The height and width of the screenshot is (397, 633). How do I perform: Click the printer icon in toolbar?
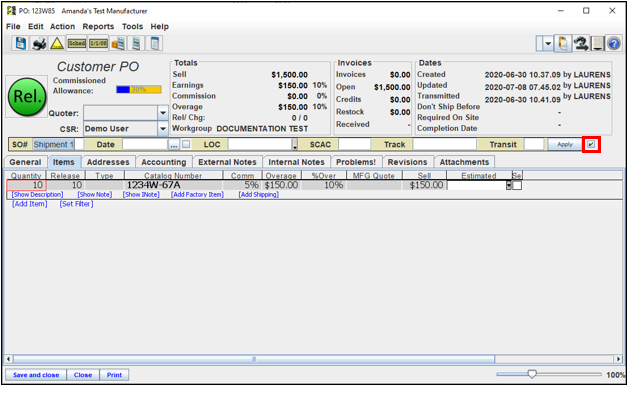pos(39,43)
